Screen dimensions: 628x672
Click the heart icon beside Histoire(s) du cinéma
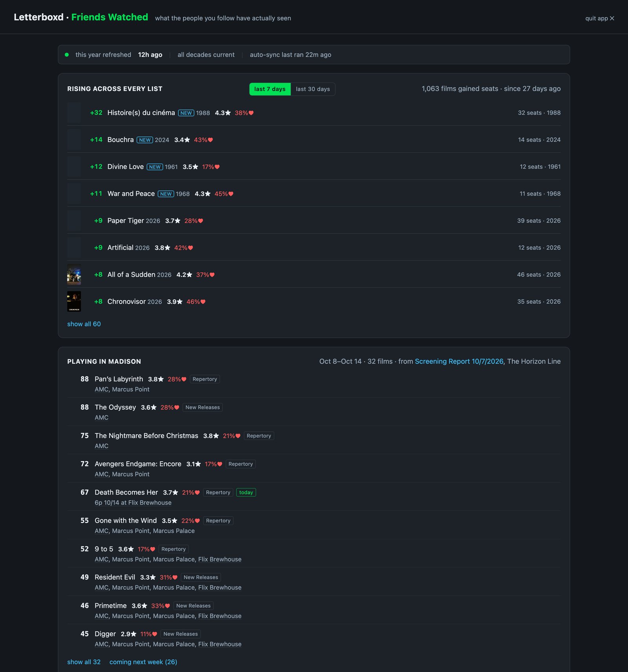(x=251, y=113)
